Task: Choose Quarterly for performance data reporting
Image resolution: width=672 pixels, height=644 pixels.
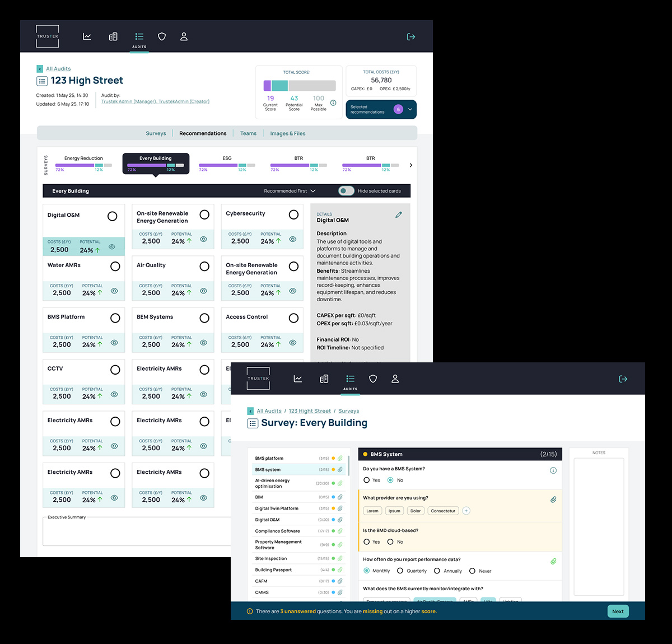Action: pyautogui.click(x=400, y=570)
